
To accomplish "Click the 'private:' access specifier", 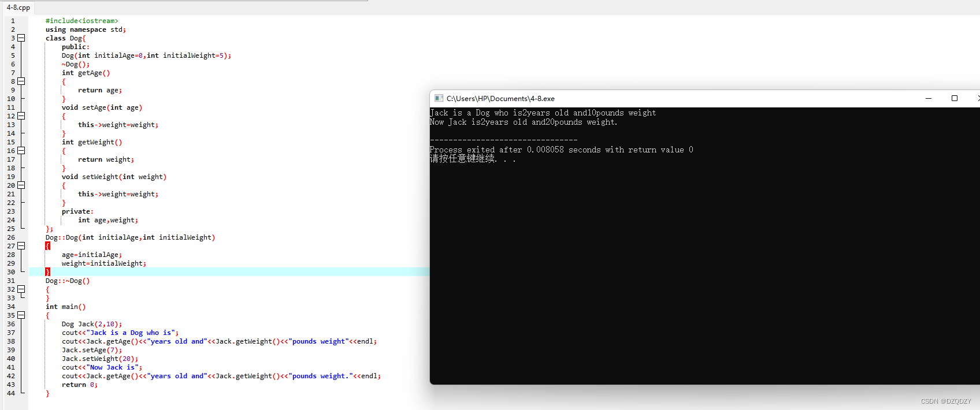I will click(78, 211).
